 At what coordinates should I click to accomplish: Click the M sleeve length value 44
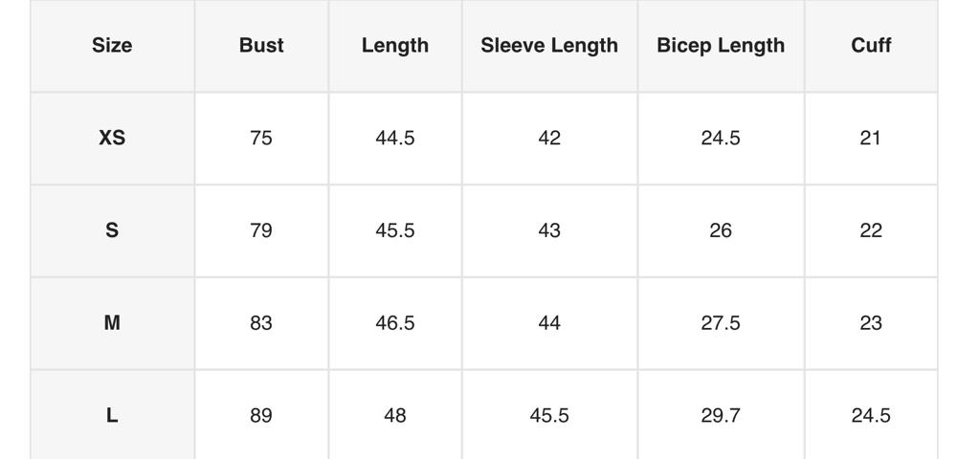[x=549, y=323]
